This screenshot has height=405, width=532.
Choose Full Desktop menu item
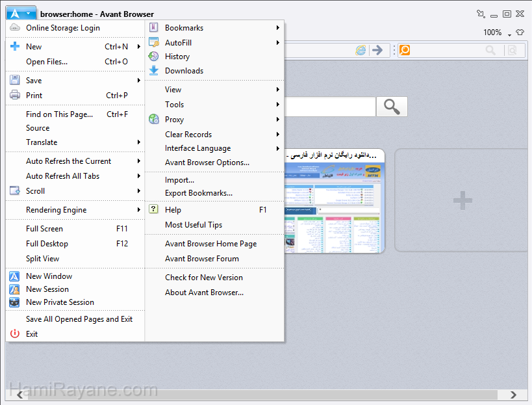(x=75, y=244)
